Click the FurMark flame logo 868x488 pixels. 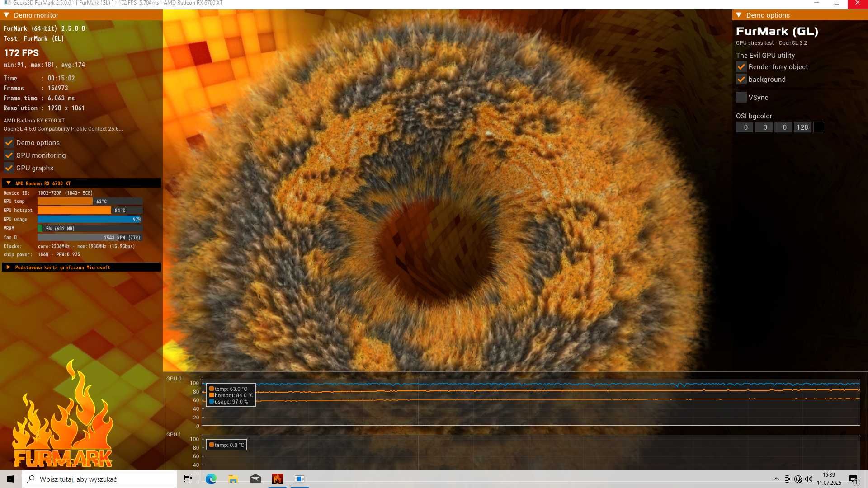pyautogui.click(x=62, y=414)
